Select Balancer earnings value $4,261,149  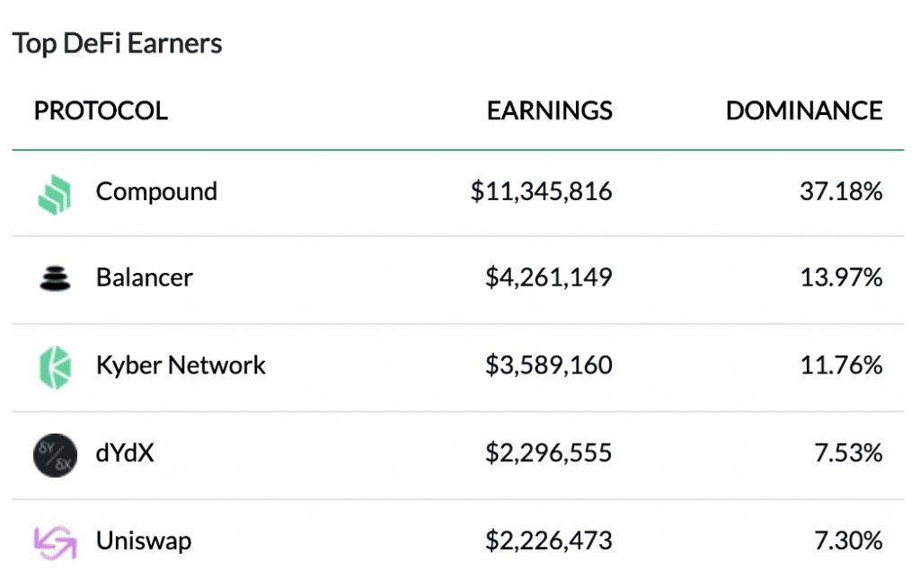(549, 278)
